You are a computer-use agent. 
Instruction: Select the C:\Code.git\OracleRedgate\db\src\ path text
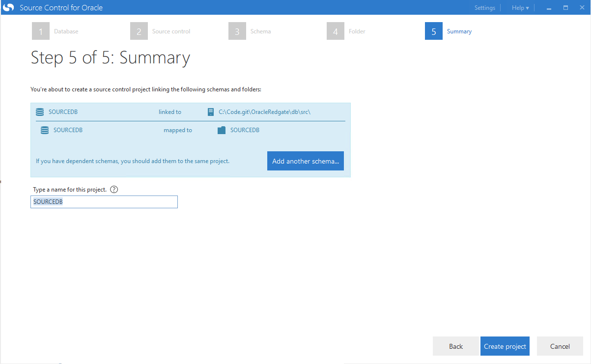264,112
